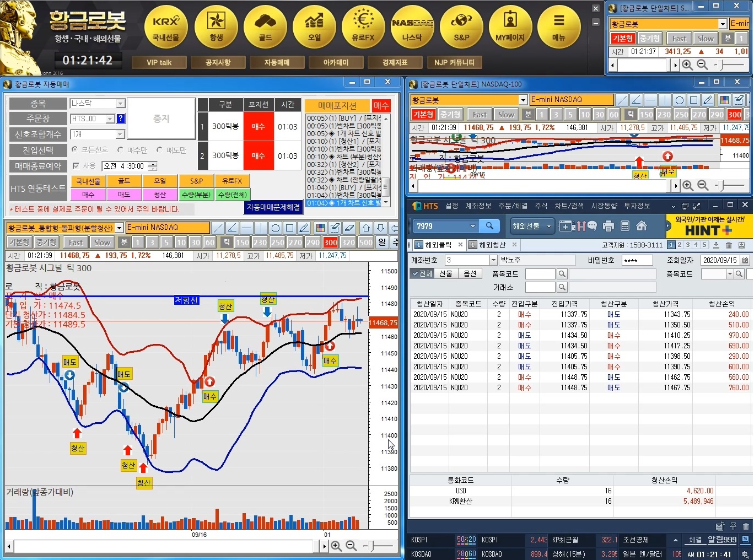The height and width of the screenshot is (560, 754).
Task: Expand the 계좌번호 dropdown
Action: (493, 260)
